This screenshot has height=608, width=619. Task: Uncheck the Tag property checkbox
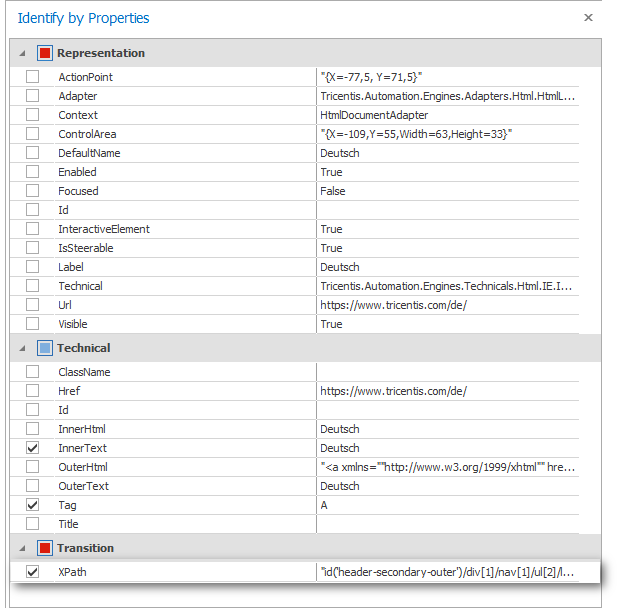click(33, 505)
